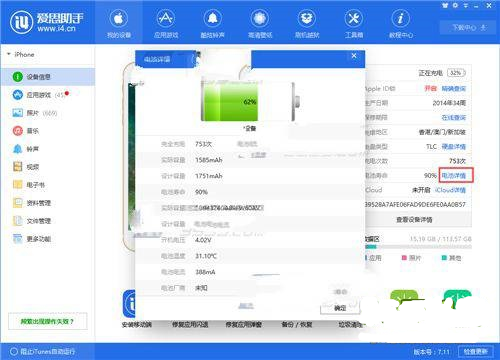Click the online query warranty link
Viewport: 500px width, 360px height.
454,117
